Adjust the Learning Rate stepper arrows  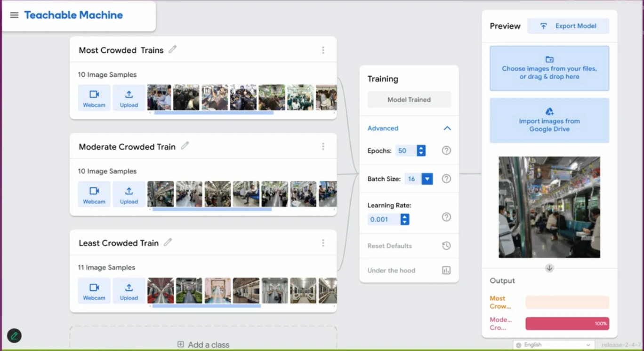[405, 219]
